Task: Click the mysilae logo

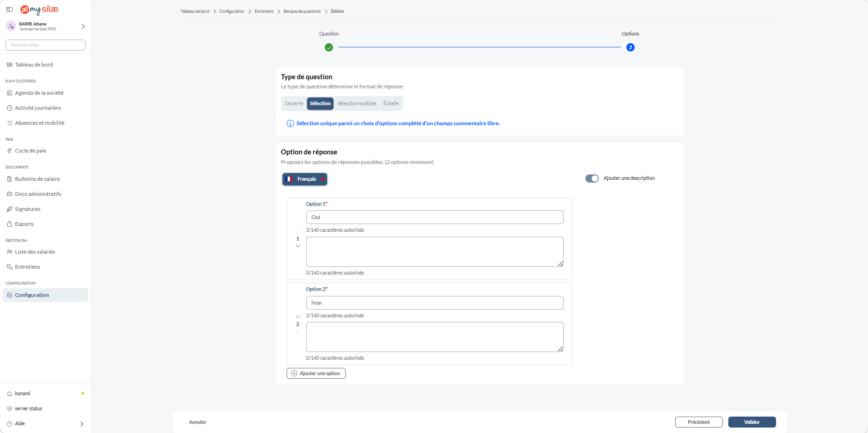Action: click(39, 10)
